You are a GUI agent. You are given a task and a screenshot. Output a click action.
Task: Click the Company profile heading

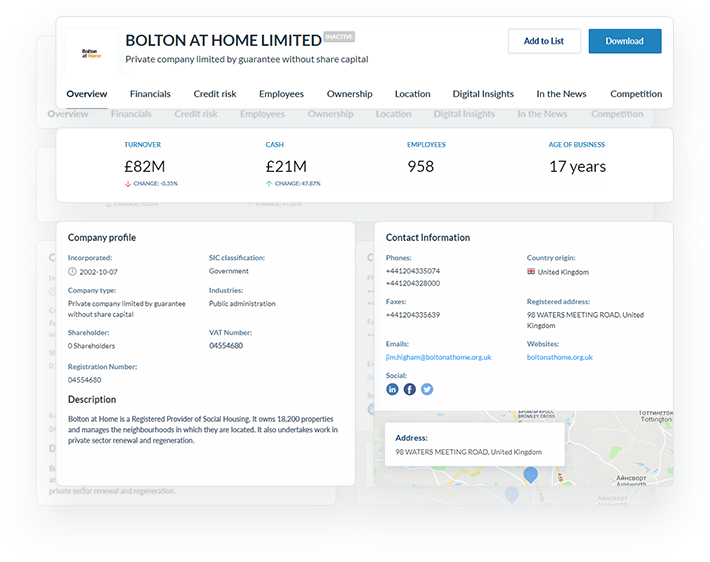tap(102, 237)
